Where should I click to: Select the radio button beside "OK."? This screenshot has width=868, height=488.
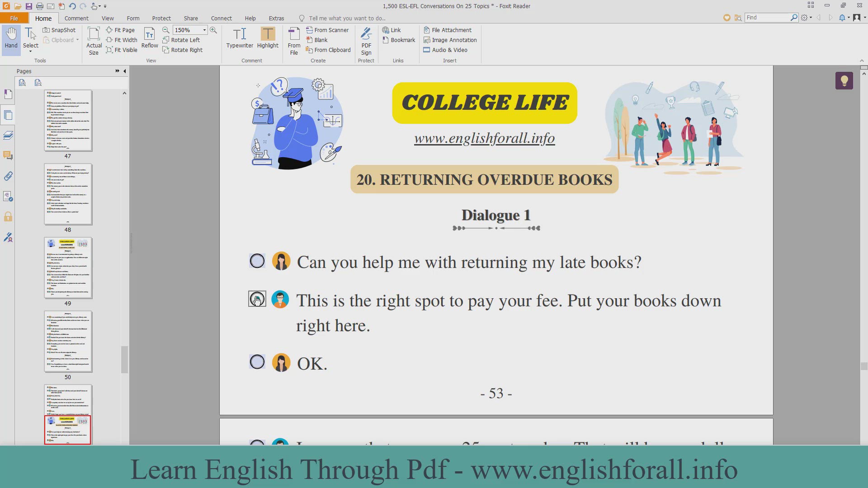click(257, 362)
